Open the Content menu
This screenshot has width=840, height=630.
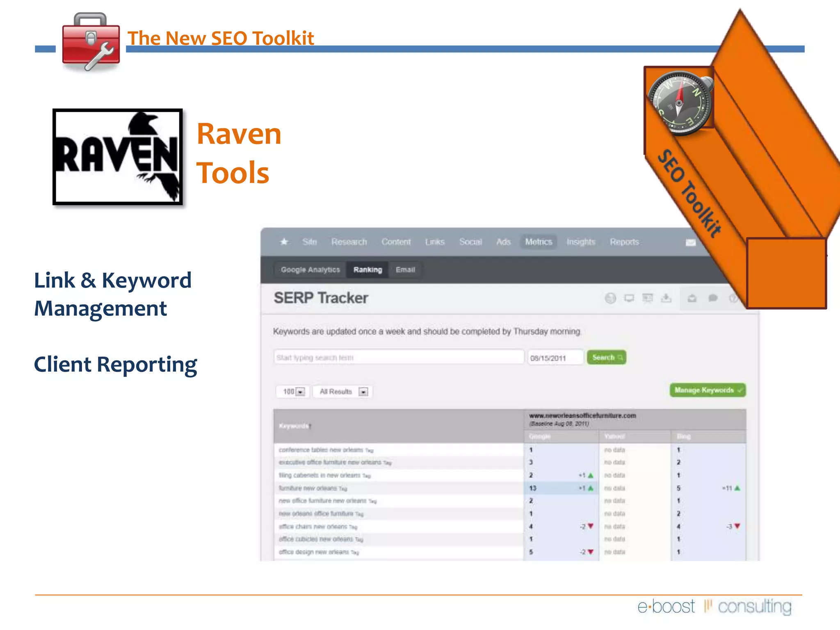coord(396,242)
